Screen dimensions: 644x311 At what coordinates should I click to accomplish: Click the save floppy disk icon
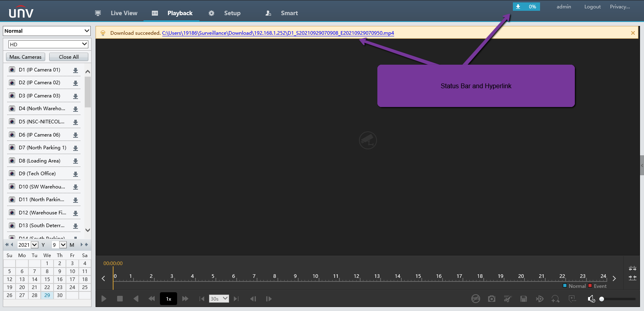pos(524,299)
